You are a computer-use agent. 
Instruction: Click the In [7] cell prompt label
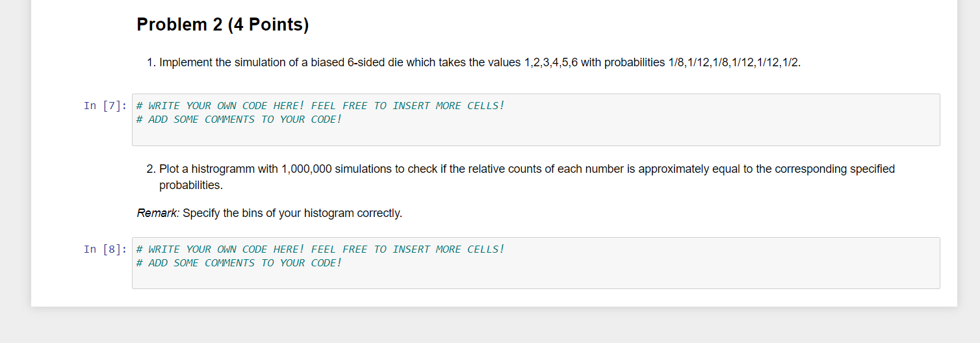point(105,106)
